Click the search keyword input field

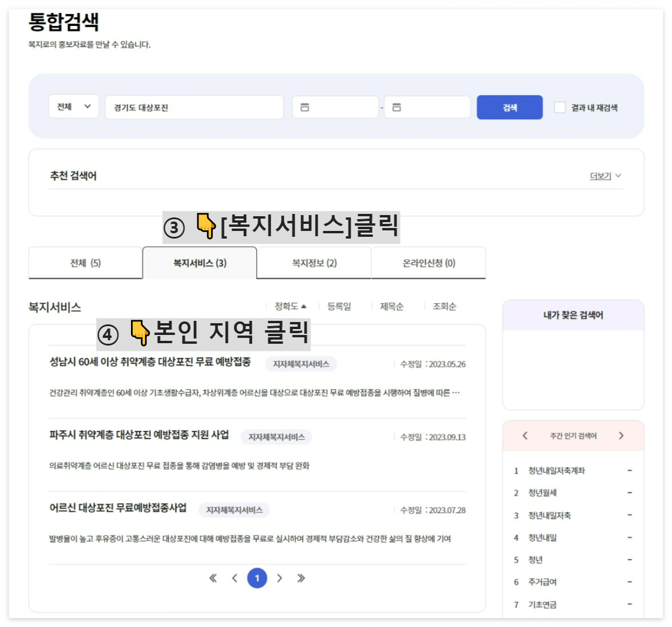tap(194, 107)
